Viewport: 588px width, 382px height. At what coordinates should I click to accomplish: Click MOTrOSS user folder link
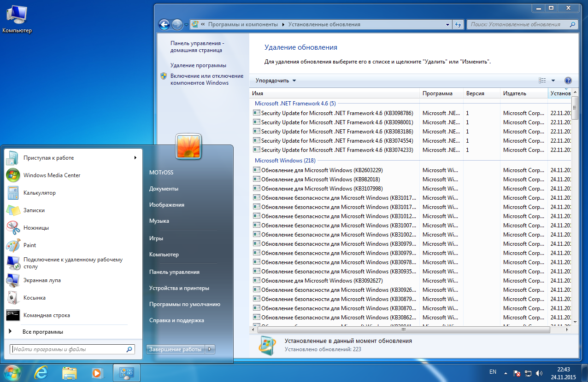coord(161,173)
